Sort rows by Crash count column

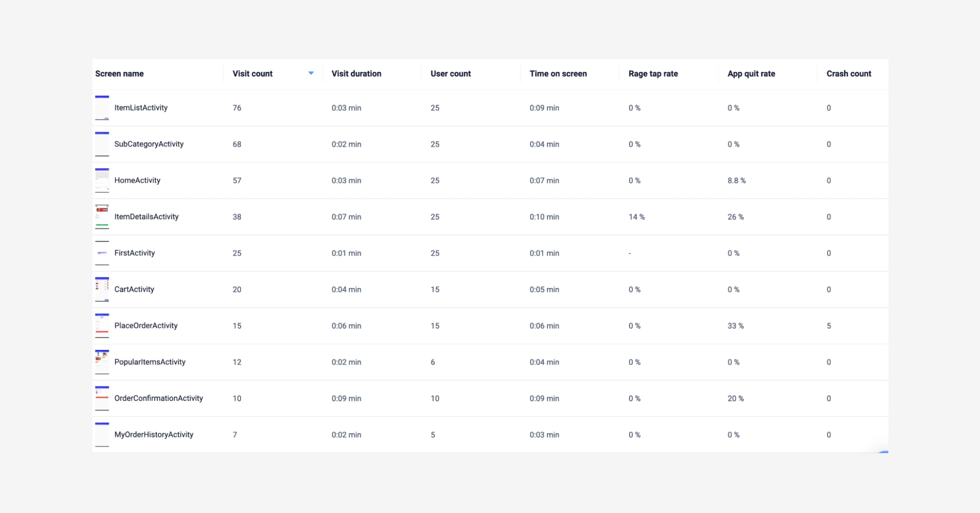pos(849,73)
